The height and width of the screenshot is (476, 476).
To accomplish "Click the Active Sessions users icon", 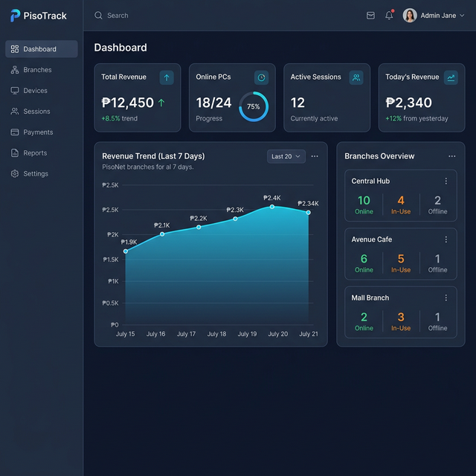I will pyautogui.click(x=356, y=77).
